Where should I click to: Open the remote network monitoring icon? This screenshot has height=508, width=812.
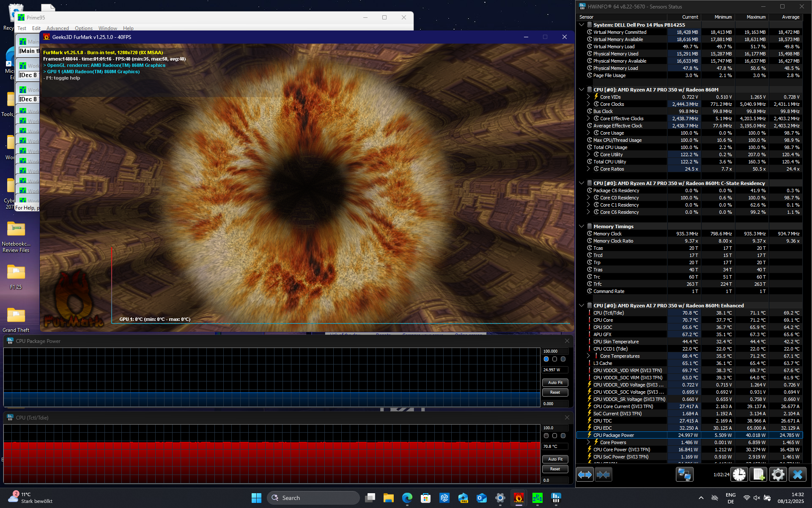(x=684, y=475)
